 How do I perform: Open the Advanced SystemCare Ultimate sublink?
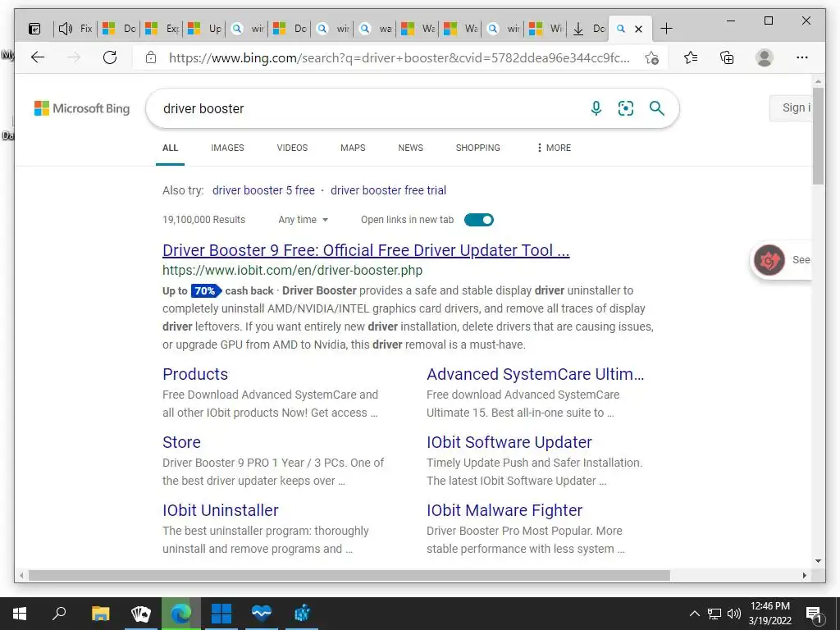535,374
